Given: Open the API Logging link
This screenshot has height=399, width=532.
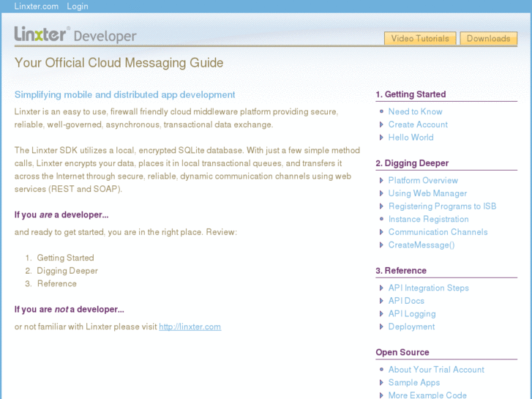Looking at the screenshot, I should click(x=412, y=314).
